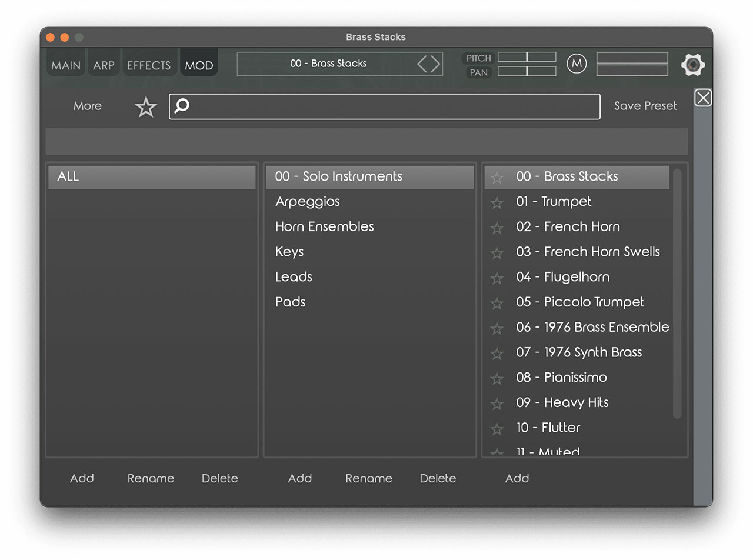Viewport: 753px width, 560px height.
Task: Select the ALL bank entry
Action: pyautogui.click(x=151, y=176)
